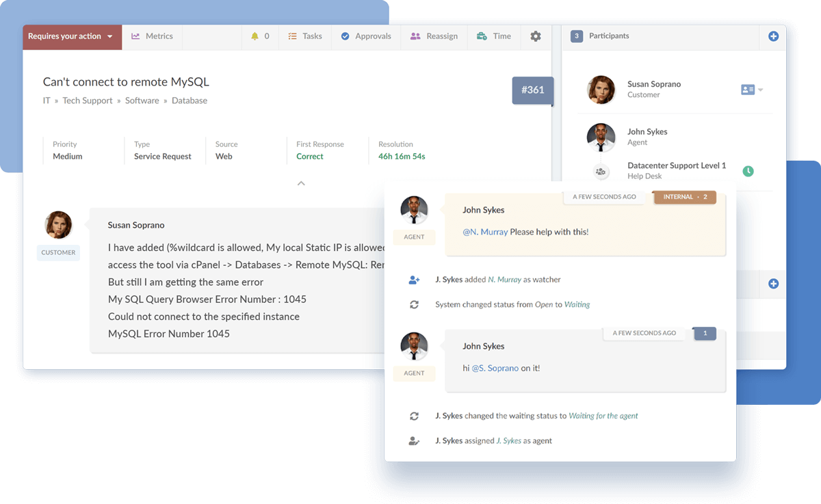Add a participant with plus icon

point(773,36)
